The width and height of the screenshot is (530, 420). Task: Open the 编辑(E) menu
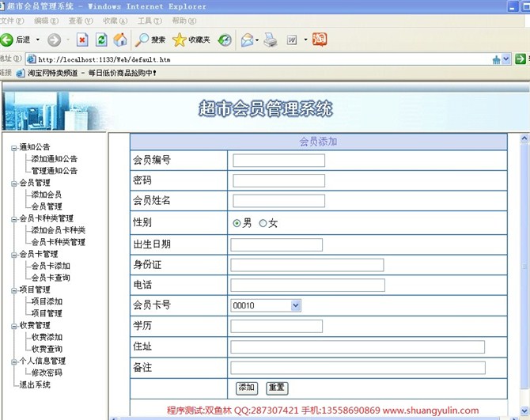point(47,21)
